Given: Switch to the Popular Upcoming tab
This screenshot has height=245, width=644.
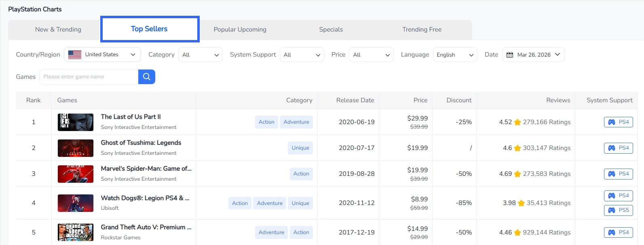Looking at the screenshot, I should pos(240,30).
